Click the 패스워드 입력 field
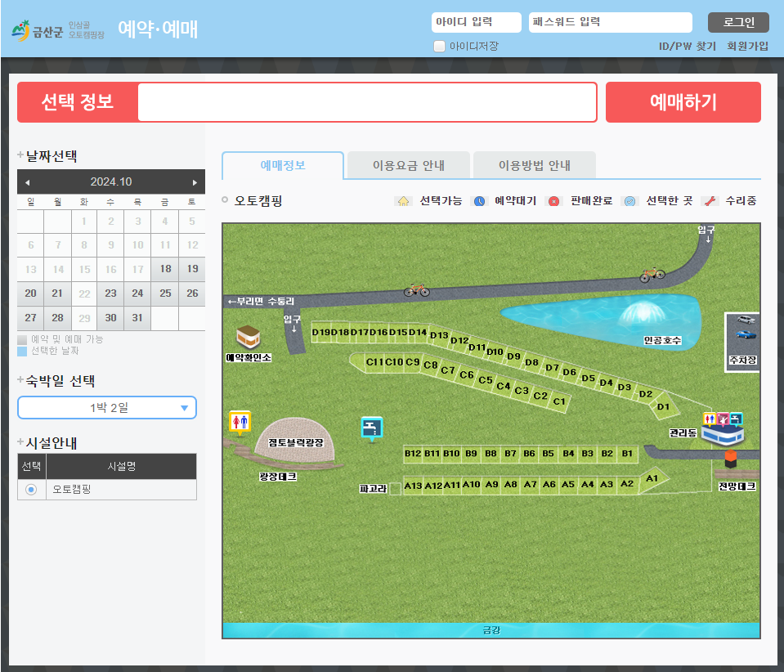This screenshot has height=672, width=784. [x=611, y=23]
